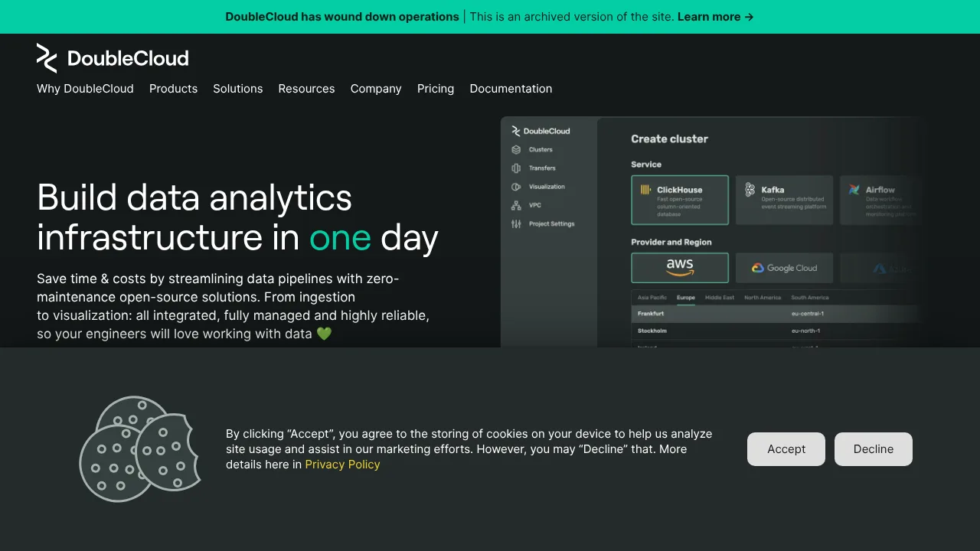
Task: Open the Solutions menu
Action: pos(238,89)
